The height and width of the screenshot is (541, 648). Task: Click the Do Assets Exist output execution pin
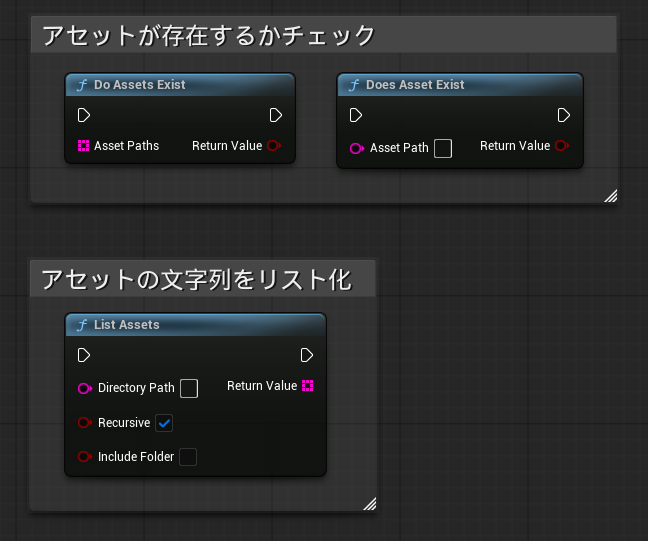click(x=276, y=115)
